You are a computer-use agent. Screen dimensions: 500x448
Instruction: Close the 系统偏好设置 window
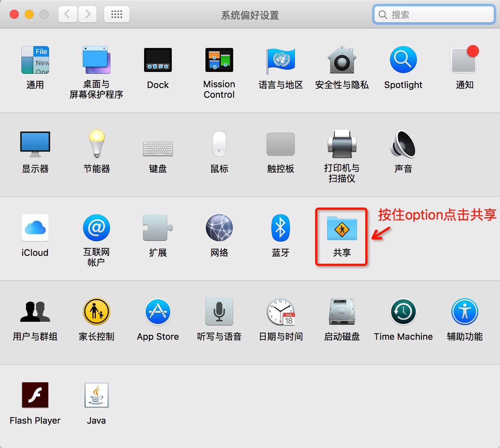click(x=14, y=14)
